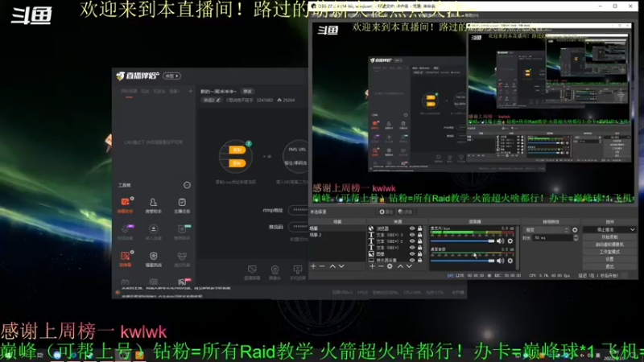644x362 pixels.
Task: Hide the browser source via eye icon
Action: point(412,228)
